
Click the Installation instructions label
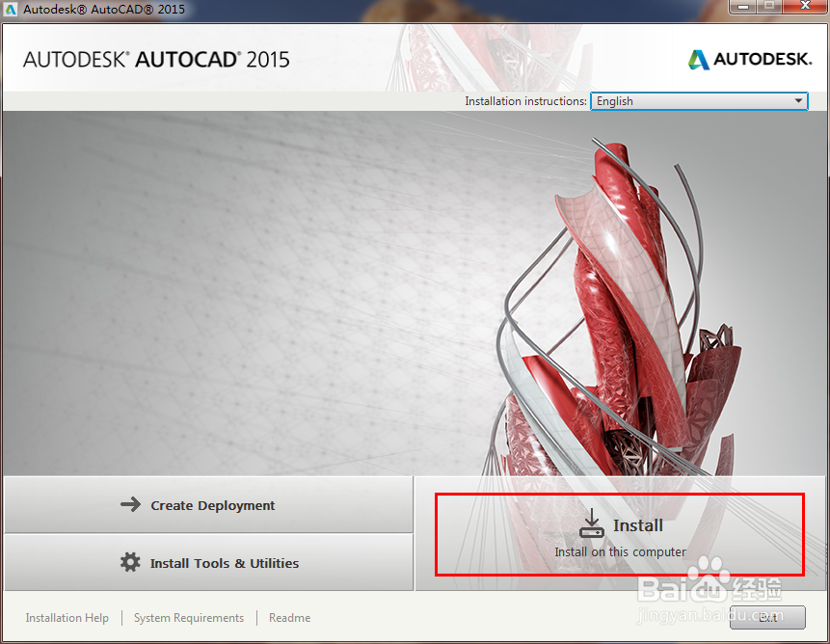click(x=523, y=100)
